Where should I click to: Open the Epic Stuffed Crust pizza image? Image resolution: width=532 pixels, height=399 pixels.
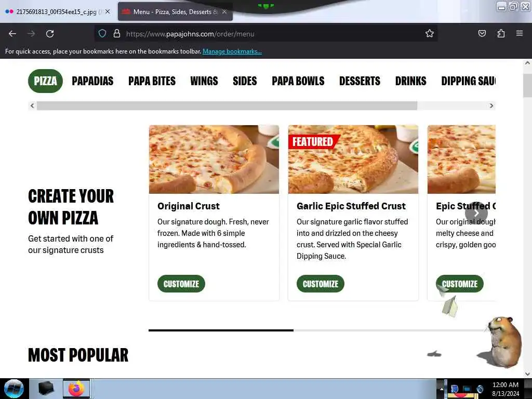coord(461,159)
